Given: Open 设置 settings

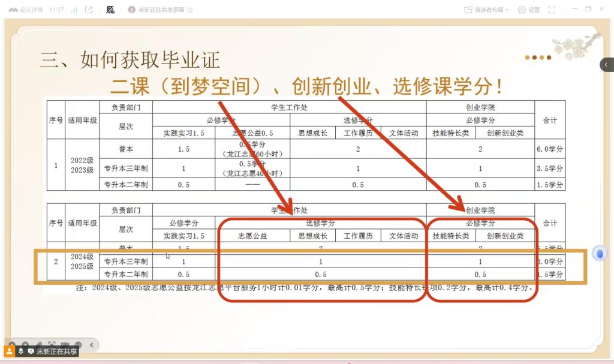Looking at the screenshot, I should pos(529,10).
